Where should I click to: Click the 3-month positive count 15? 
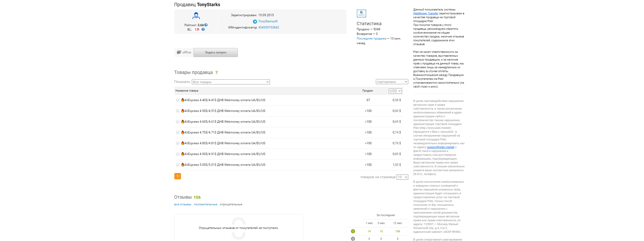point(381,231)
